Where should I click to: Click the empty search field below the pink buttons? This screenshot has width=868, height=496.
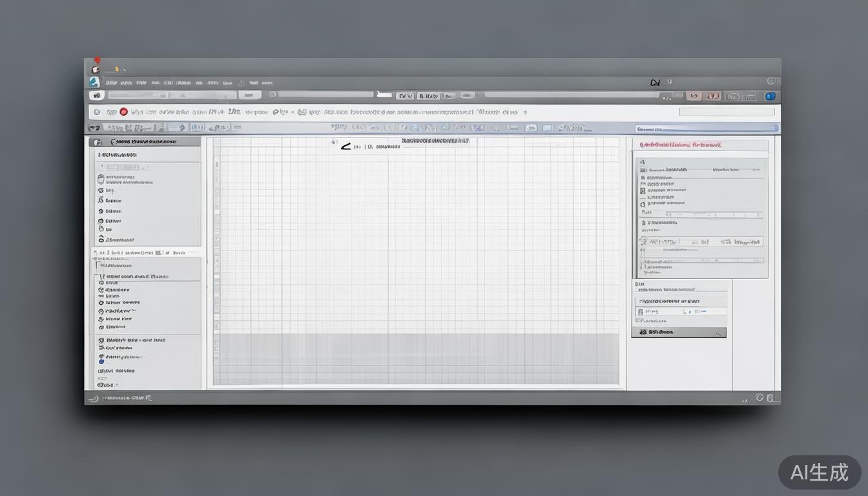[x=727, y=112]
